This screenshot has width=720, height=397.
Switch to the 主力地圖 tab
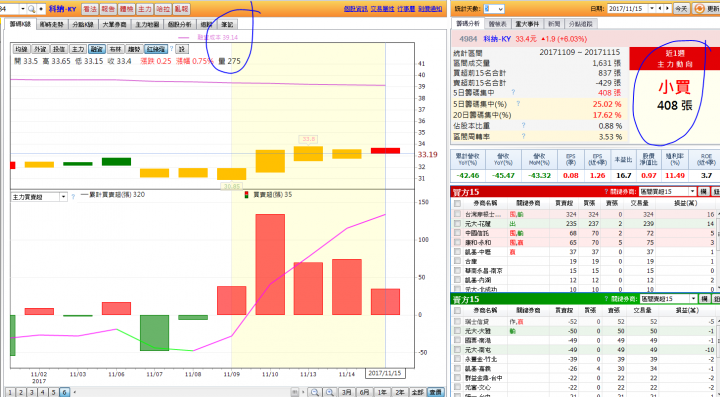pyautogui.click(x=147, y=24)
